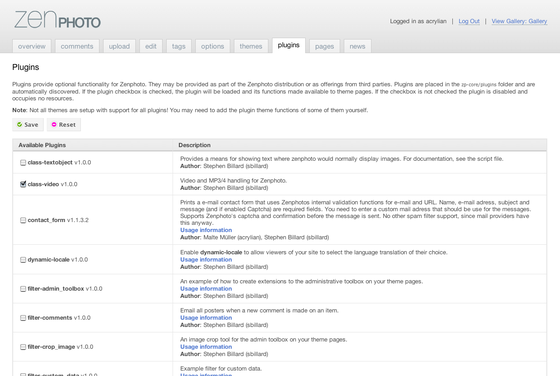Click the Plugins page heading

coord(26,67)
